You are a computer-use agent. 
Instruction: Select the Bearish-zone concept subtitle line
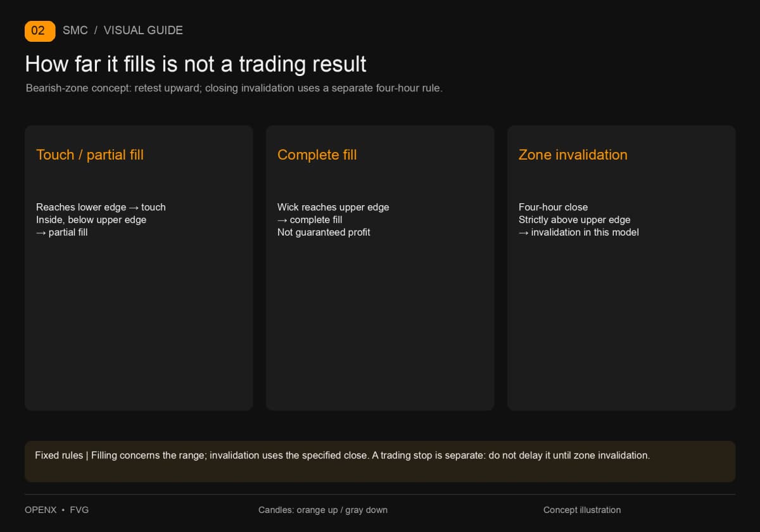click(234, 88)
